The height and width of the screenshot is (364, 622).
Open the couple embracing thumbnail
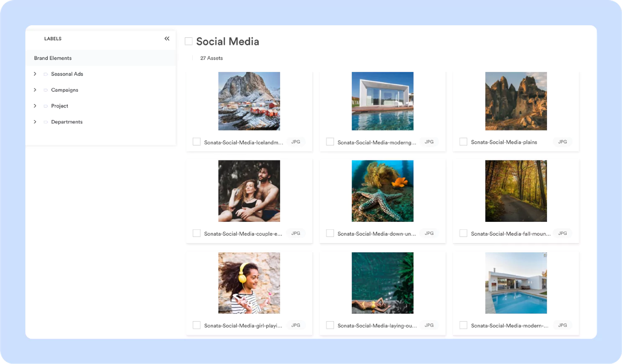pos(249,191)
